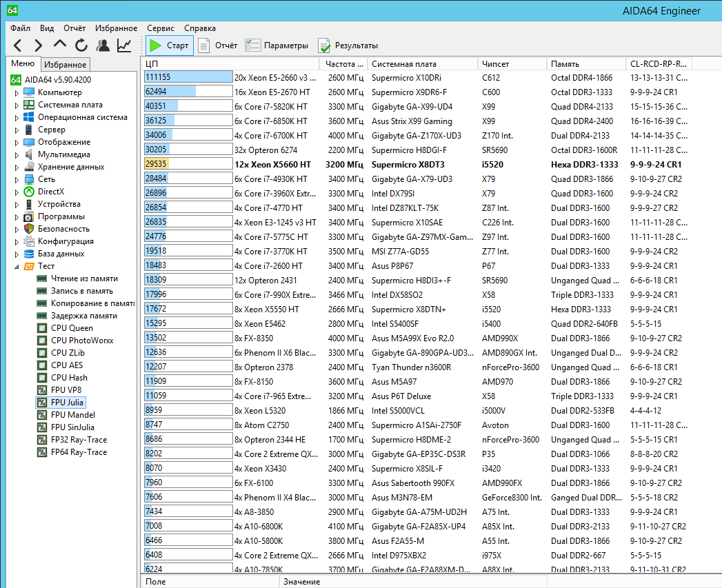
Task: Click the Back navigation arrow
Action: (17, 45)
